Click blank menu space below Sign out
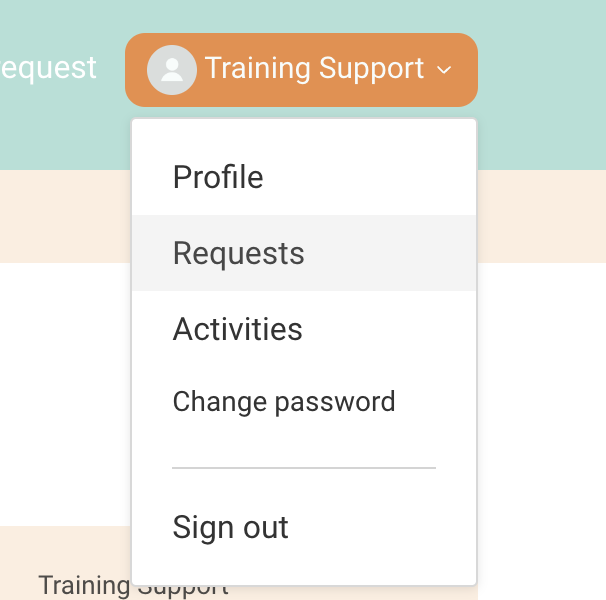 tap(304, 567)
